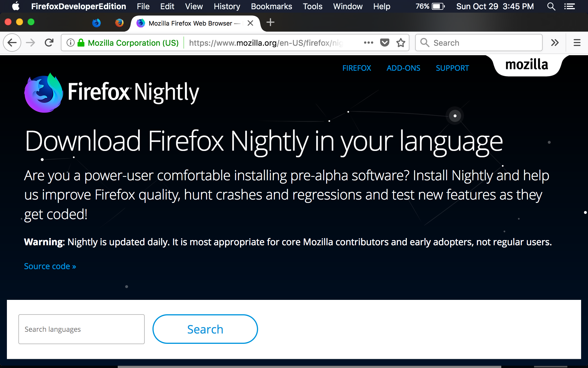Reload the current page
588x368 pixels.
pyautogui.click(x=49, y=43)
